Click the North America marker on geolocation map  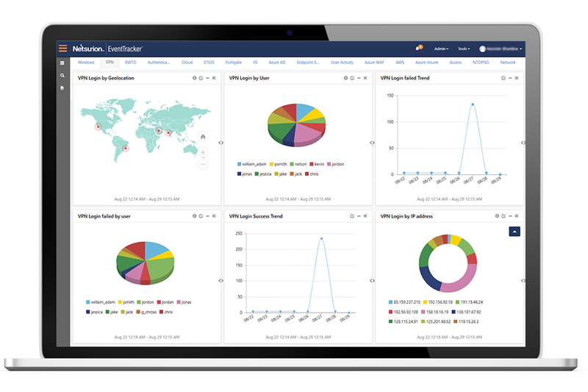(x=98, y=126)
